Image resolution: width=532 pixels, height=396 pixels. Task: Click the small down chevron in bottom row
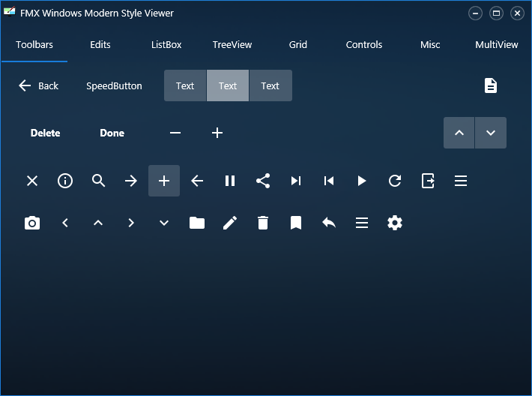click(164, 223)
